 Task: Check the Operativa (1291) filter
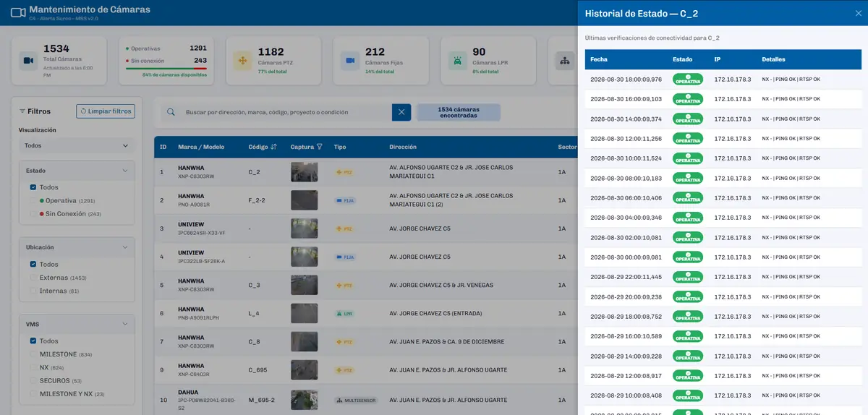(33, 200)
